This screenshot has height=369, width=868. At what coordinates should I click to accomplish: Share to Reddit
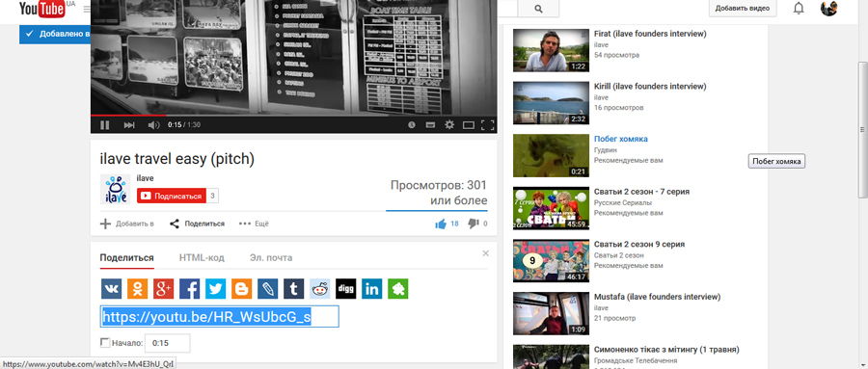point(320,289)
